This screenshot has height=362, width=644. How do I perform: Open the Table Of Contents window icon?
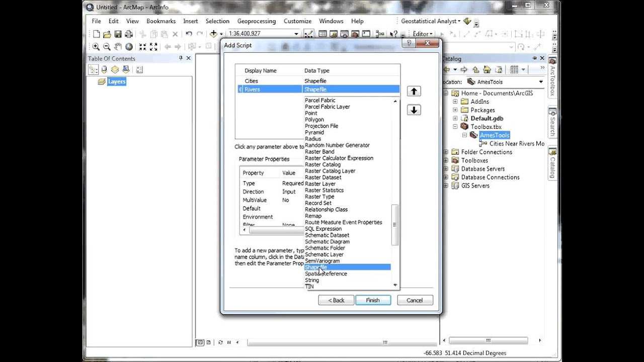coord(323,34)
